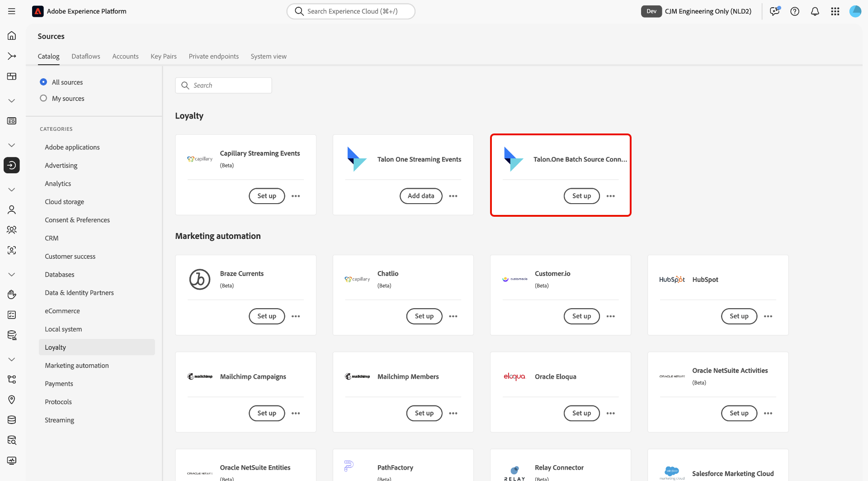Set up the Customer.io source
The width and height of the screenshot is (868, 481).
pos(581,316)
